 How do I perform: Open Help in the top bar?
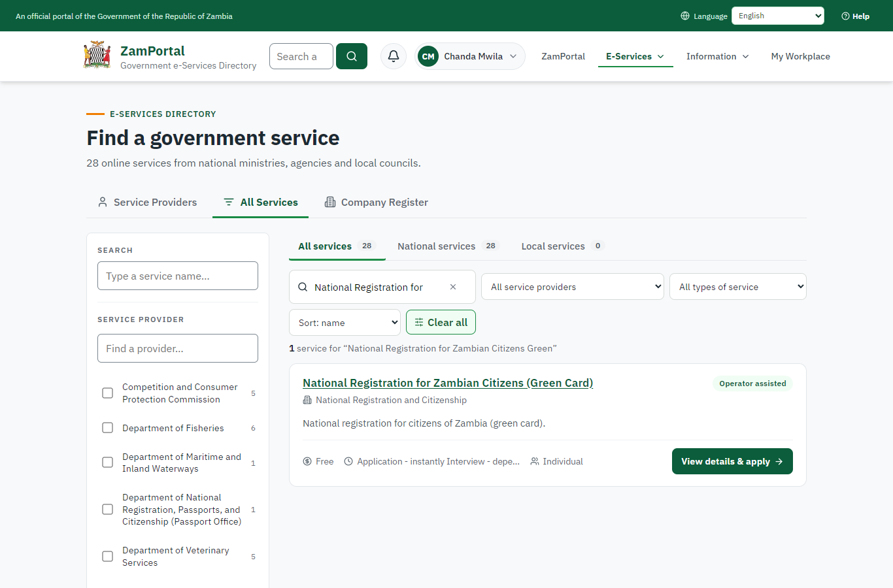pos(855,16)
